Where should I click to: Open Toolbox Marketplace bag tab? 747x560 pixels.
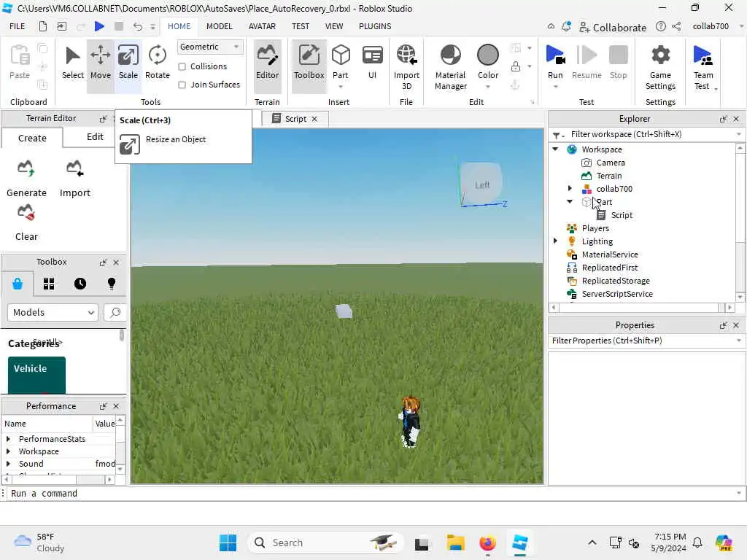coord(18,284)
